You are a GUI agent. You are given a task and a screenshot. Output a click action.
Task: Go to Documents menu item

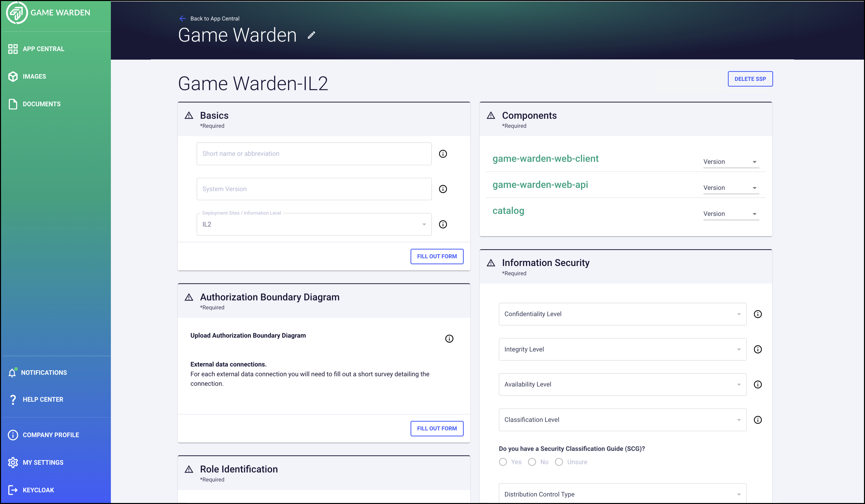41,104
